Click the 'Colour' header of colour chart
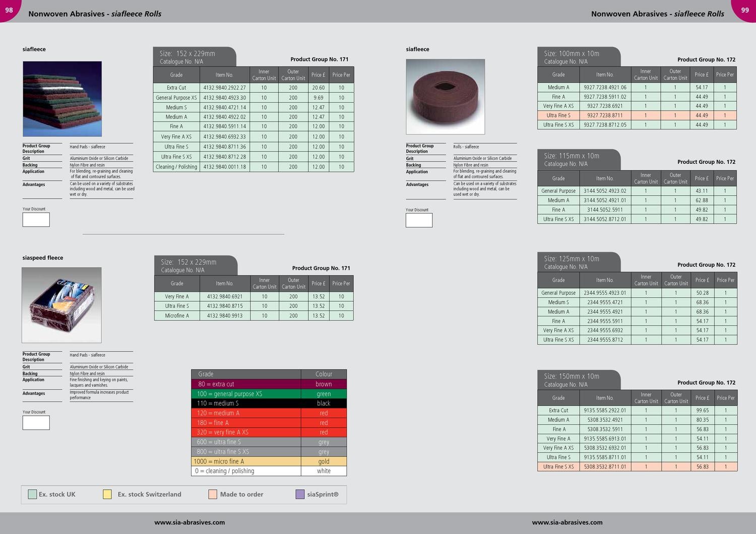The image size is (756, 534). coord(324,374)
